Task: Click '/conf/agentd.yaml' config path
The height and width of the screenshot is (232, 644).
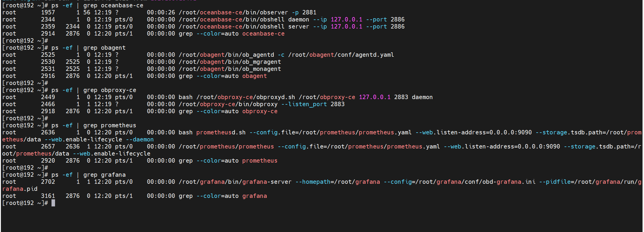Action: click(x=364, y=55)
